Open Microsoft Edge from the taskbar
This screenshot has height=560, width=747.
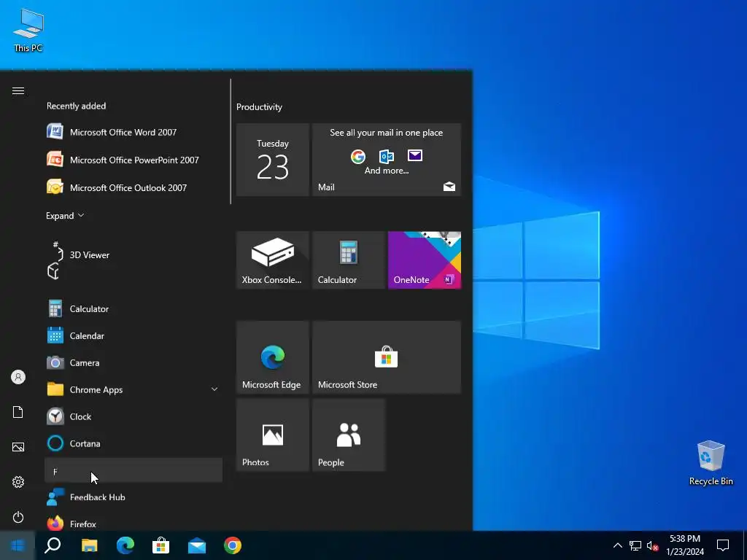125,545
